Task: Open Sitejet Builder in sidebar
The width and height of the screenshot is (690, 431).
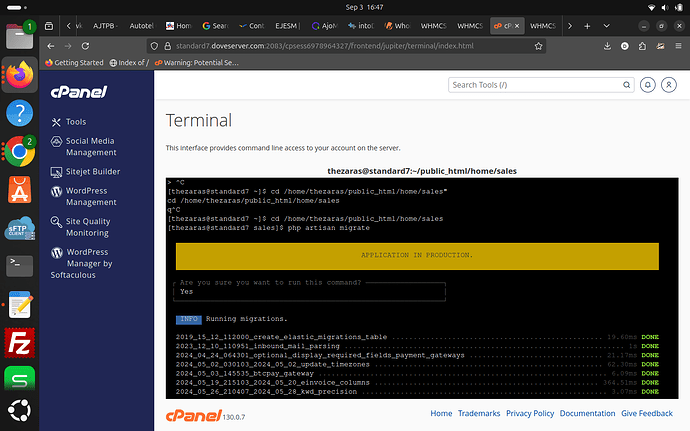Action: 85,172
